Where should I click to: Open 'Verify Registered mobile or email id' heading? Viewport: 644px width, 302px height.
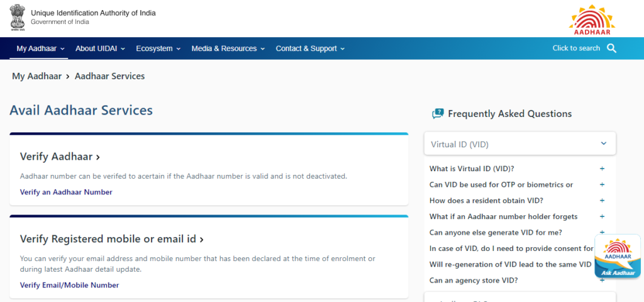tap(112, 239)
